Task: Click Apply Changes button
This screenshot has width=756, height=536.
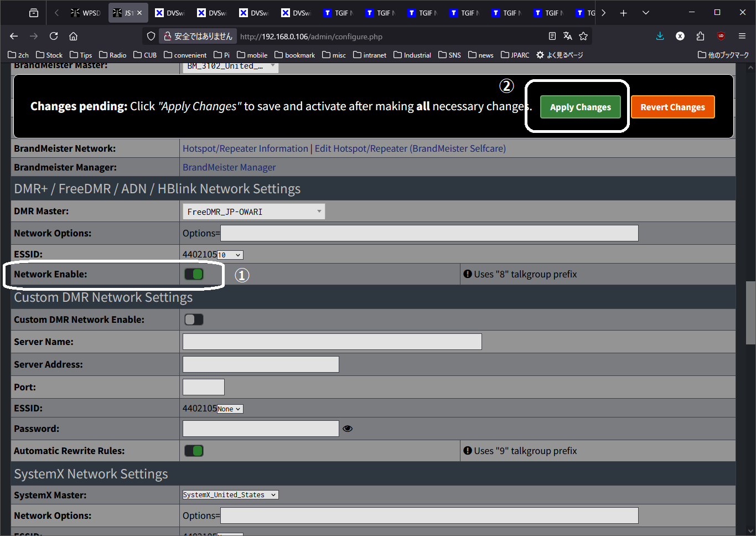Action: [581, 107]
